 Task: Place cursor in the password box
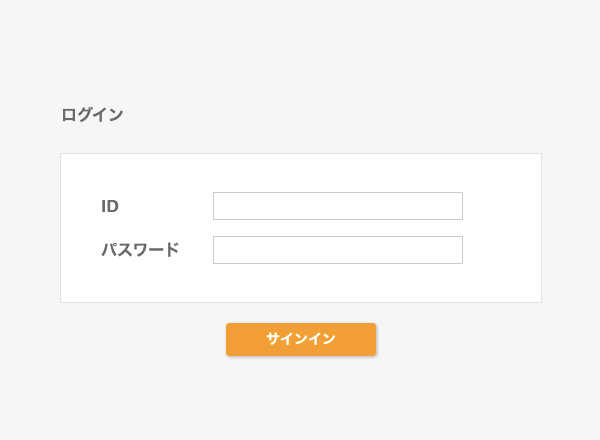coord(337,250)
